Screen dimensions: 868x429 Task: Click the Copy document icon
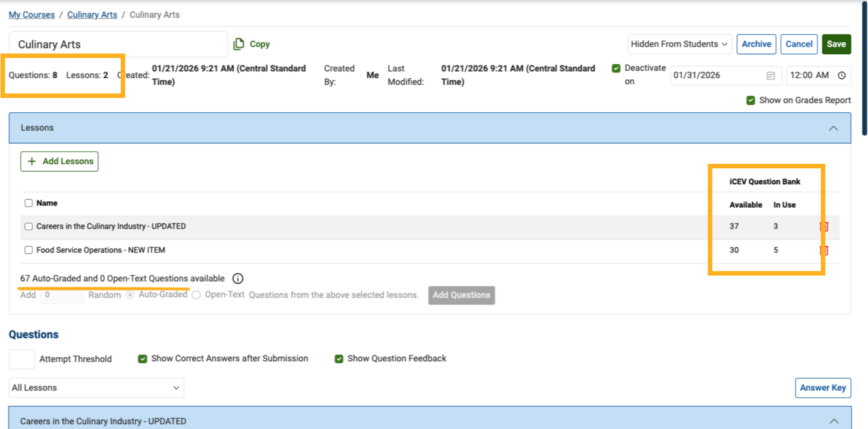coord(238,44)
